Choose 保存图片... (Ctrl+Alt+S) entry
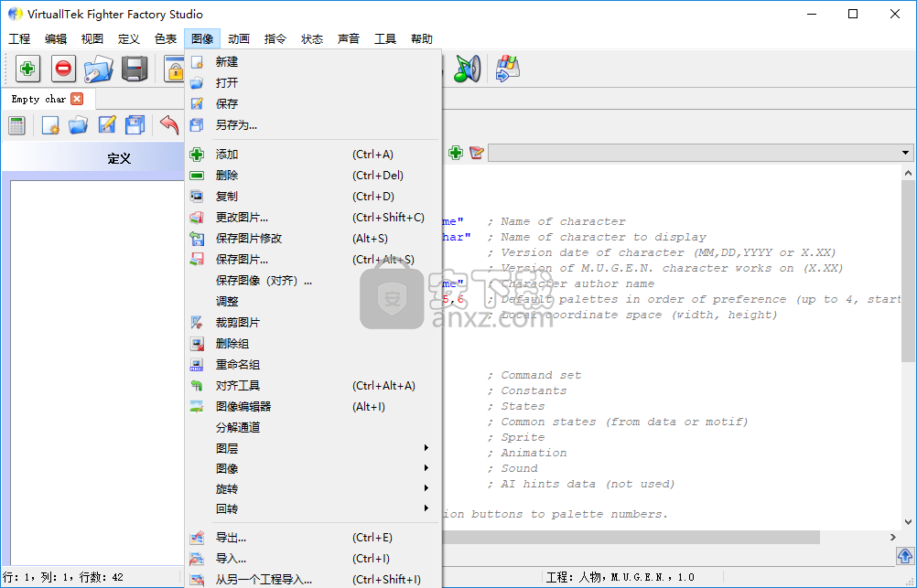The width and height of the screenshot is (917, 588). pyautogui.click(x=313, y=260)
